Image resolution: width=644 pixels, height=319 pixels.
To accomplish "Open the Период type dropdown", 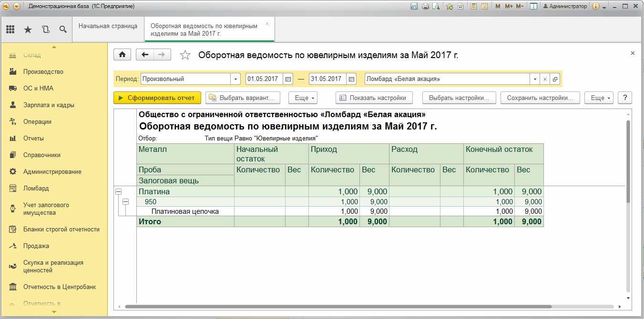I will coord(235,79).
